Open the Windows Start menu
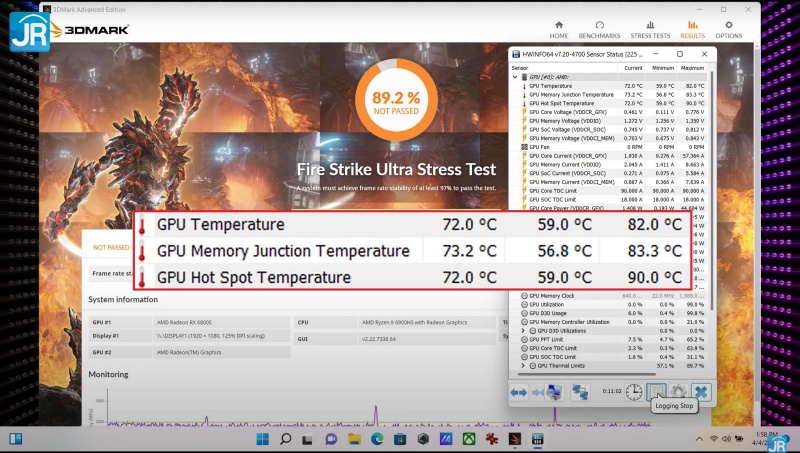The height and width of the screenshot is (453, 800). click(x=262, y=439)
